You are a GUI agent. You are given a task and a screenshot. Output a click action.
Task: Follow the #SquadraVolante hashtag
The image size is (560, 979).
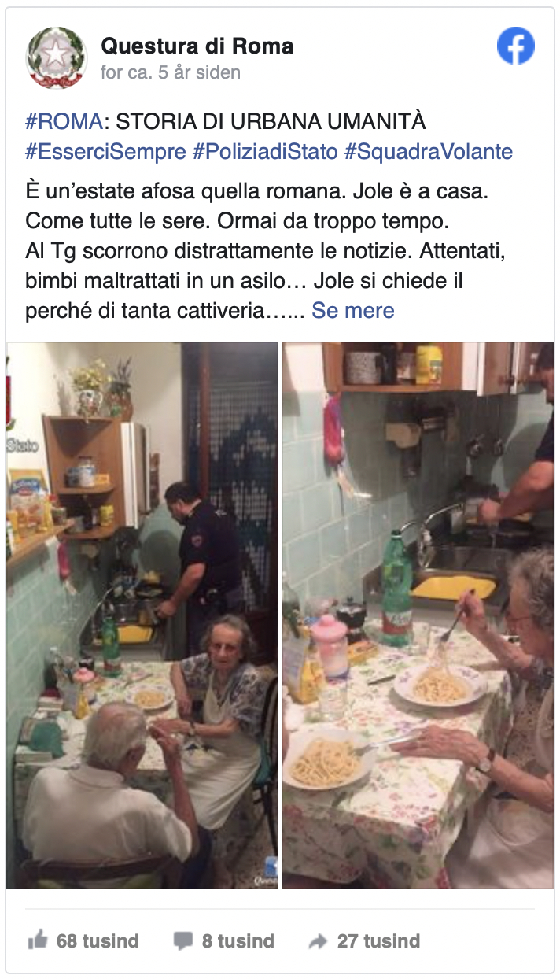pos(429,152)
